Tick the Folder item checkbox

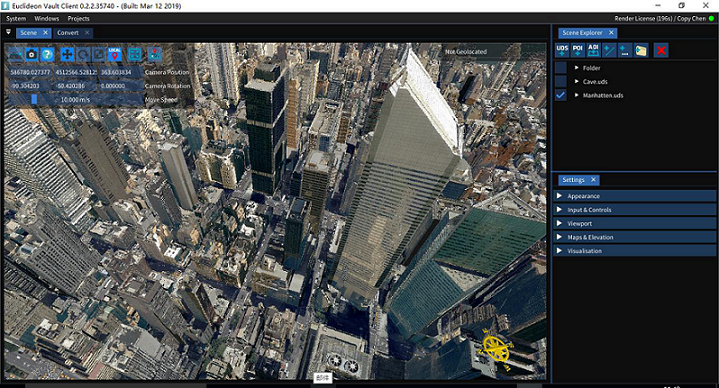coord(560,68)
